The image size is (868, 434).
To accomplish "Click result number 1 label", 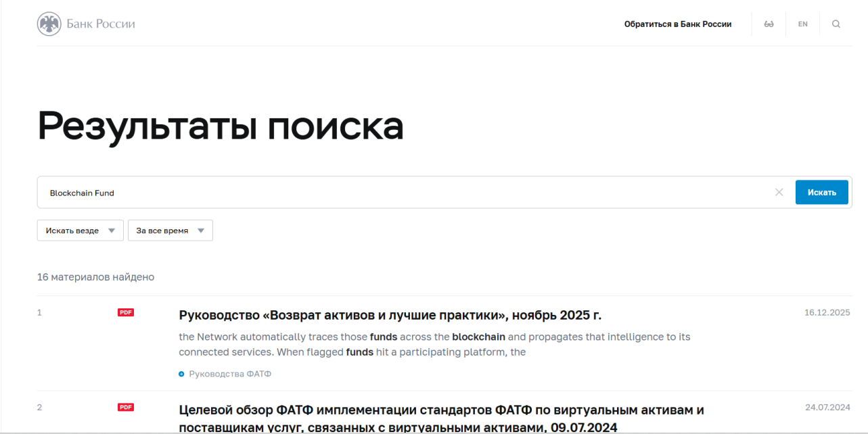I will (39, 312).
